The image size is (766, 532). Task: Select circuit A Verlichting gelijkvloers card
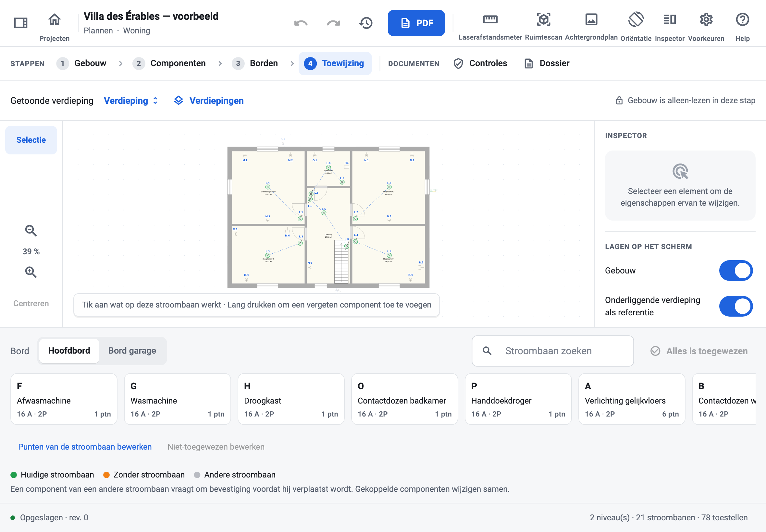pos(632,399)
